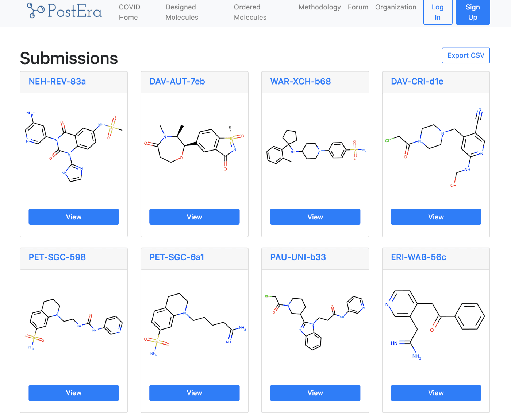The width and height of the screenshot is (511, 420).
Task: Open the Ordered Molecules section
Action: [x=250, y=12]
